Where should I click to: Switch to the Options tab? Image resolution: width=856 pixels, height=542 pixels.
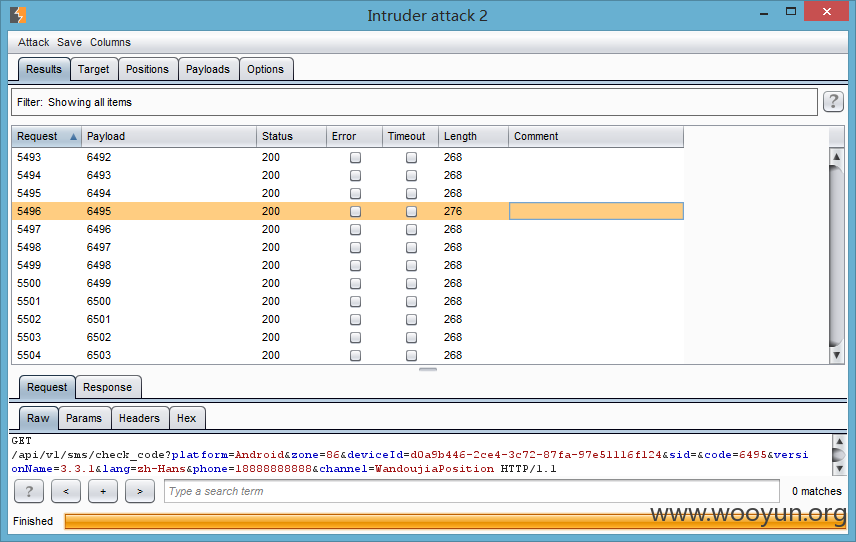click(x=266, y=69)
